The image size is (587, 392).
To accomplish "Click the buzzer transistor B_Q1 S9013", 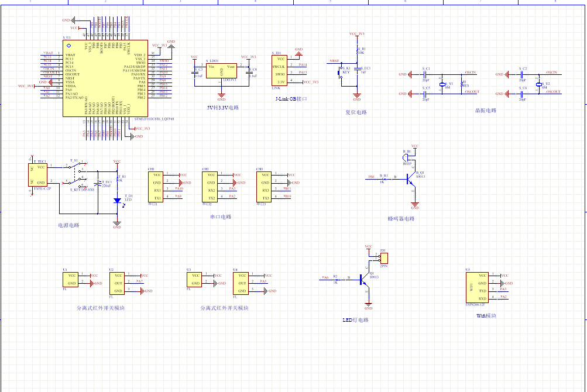I will pyautogui.click(x=411, y=181).
